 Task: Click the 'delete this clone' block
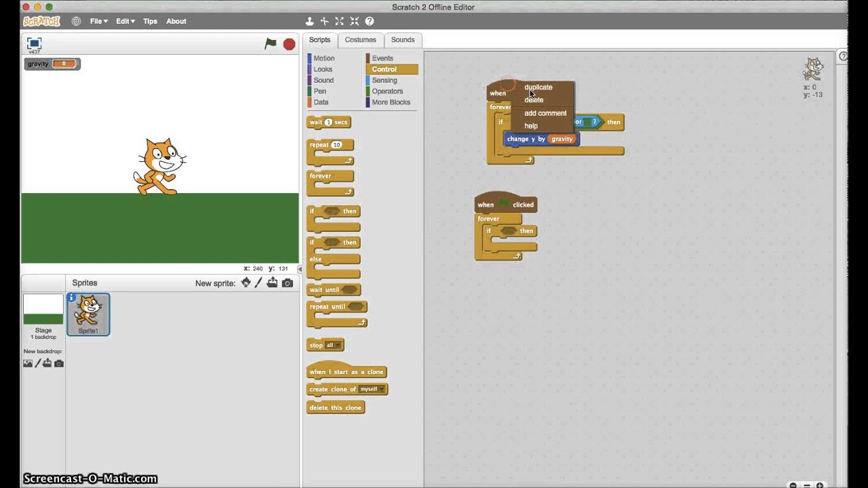point(336,407)
